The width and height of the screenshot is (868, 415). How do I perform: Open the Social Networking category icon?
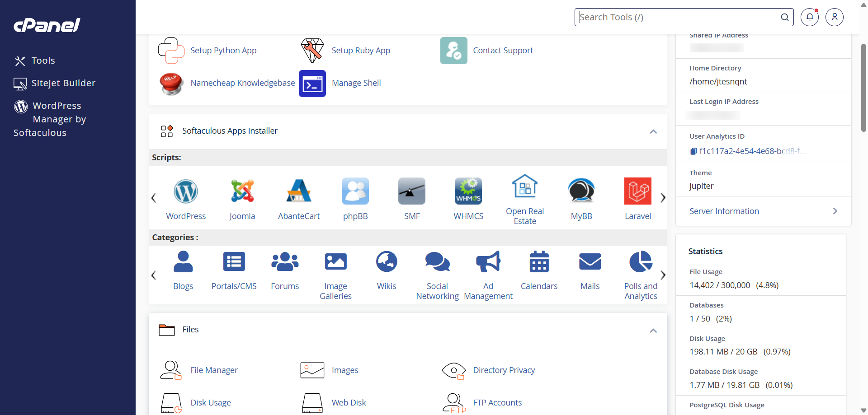[x=438, y=261]
